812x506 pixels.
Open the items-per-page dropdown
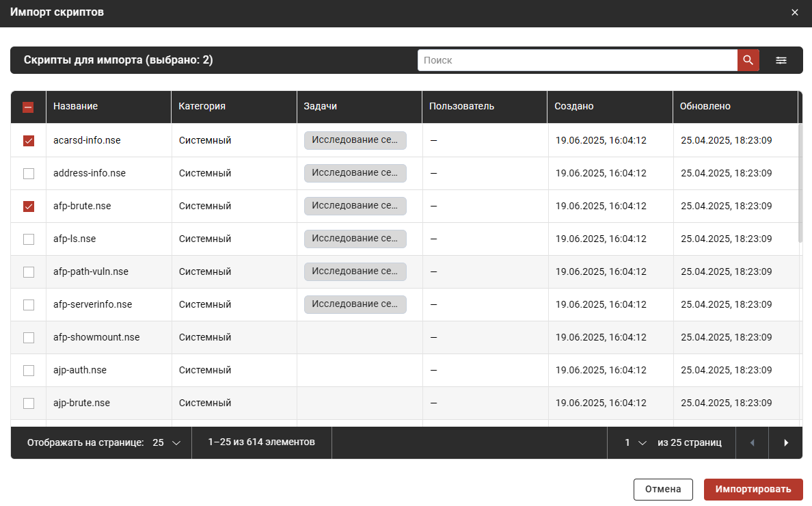pos(166,442)
